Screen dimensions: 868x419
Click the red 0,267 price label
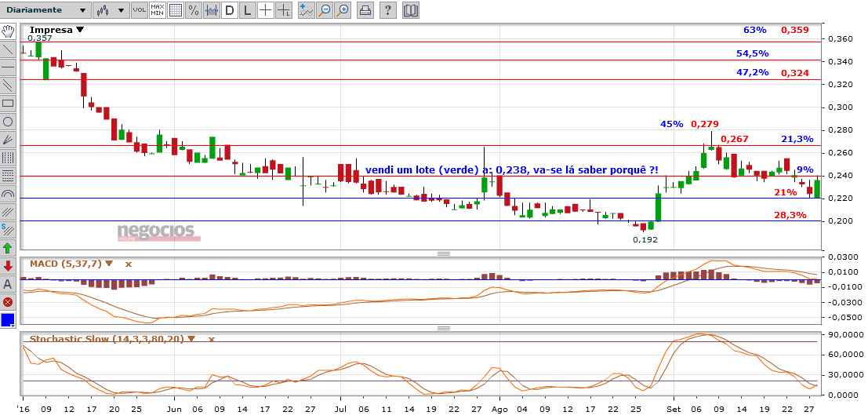(x=734, y=139)
